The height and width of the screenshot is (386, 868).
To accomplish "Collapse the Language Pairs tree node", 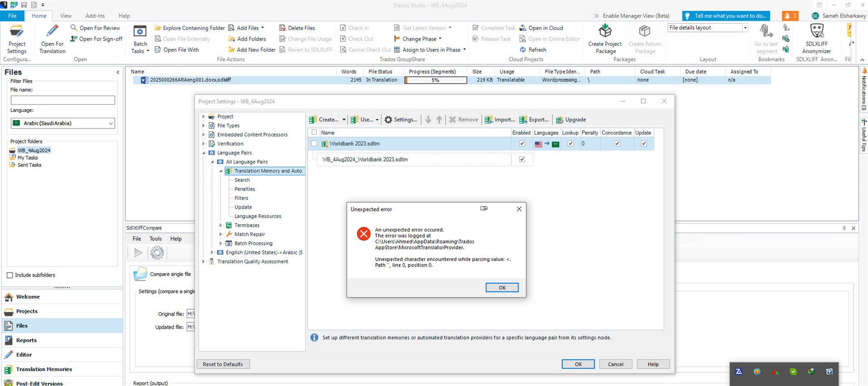I will [x=203, y=152].
